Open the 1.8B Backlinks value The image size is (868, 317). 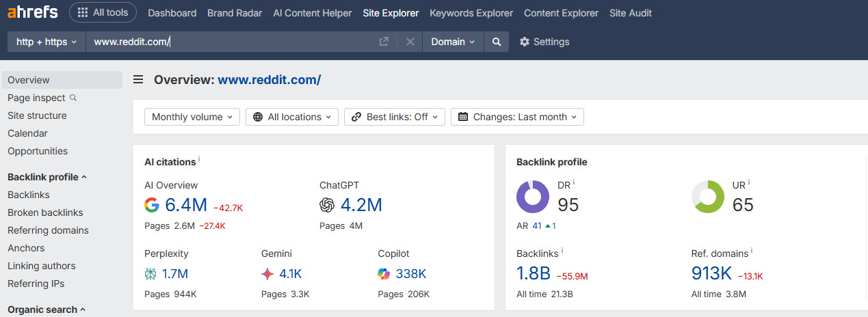[x=534, y=274]
